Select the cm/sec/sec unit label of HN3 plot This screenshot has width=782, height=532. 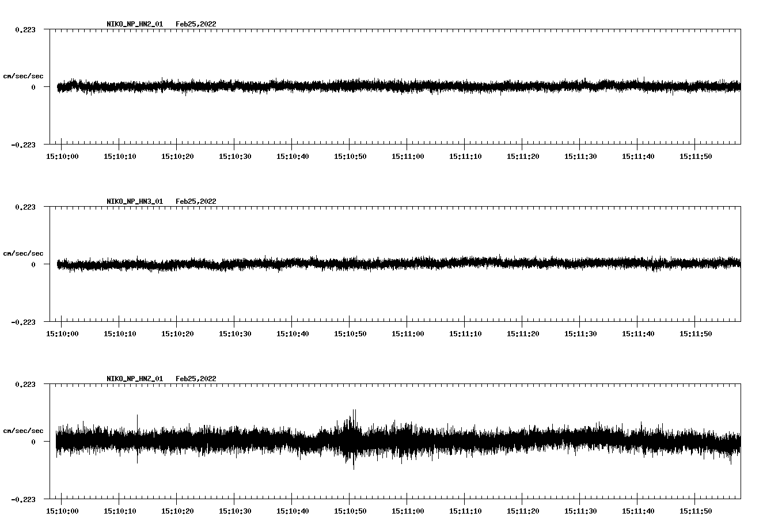pyautogui.click(x=23, y=253)
